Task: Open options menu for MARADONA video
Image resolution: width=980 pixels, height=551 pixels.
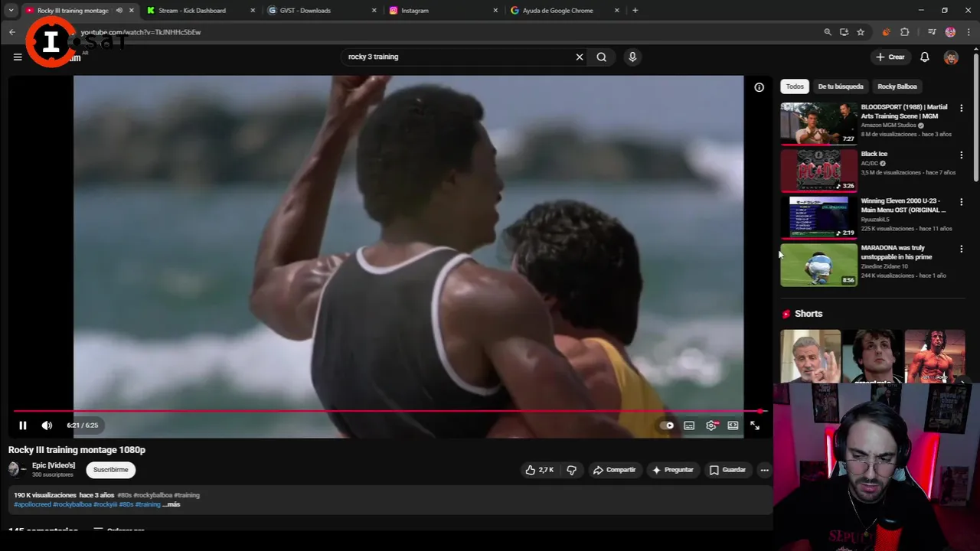Action: [x=961, y=249]
